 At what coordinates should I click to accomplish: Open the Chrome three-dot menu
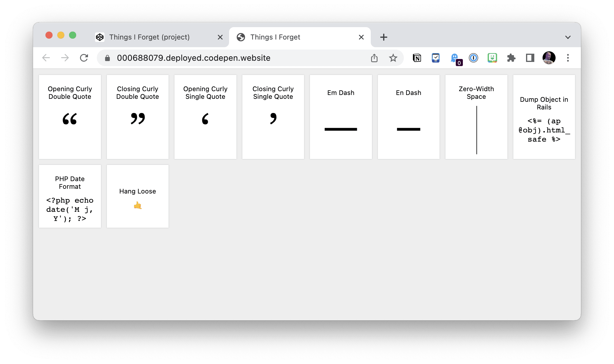click(x=568, y=58)
